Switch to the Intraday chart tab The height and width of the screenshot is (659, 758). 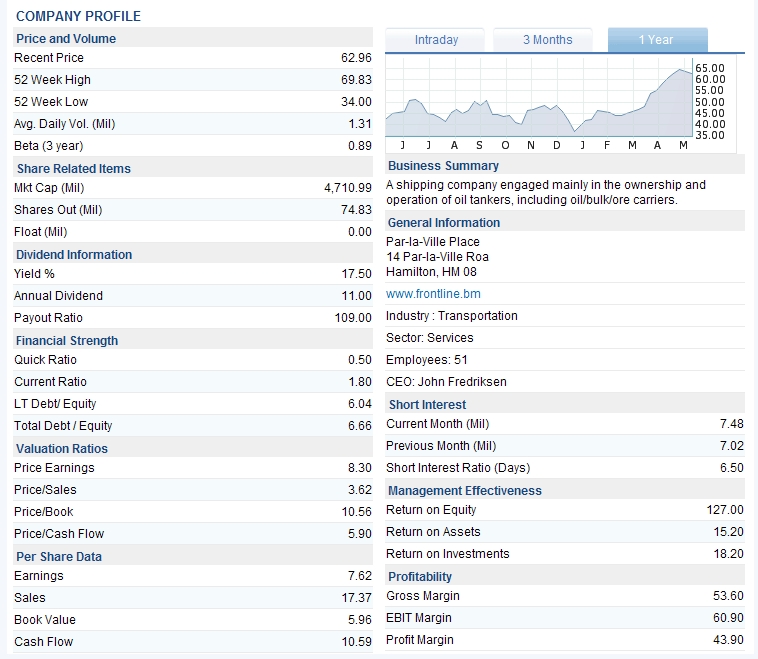tap(436, 40)
